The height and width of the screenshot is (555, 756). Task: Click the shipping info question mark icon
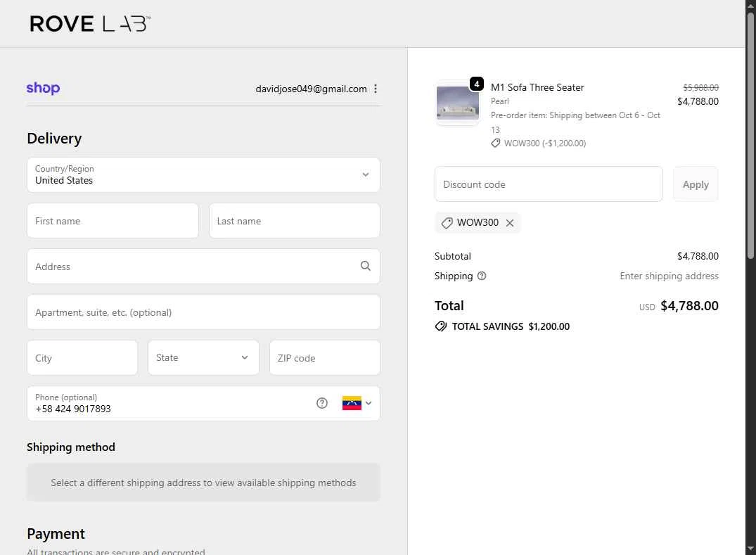(x=482, y=276)
